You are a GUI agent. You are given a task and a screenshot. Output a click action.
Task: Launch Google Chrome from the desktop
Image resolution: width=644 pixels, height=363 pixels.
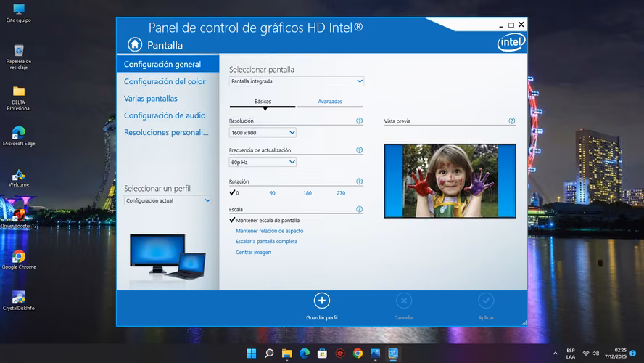pos(18,260)
